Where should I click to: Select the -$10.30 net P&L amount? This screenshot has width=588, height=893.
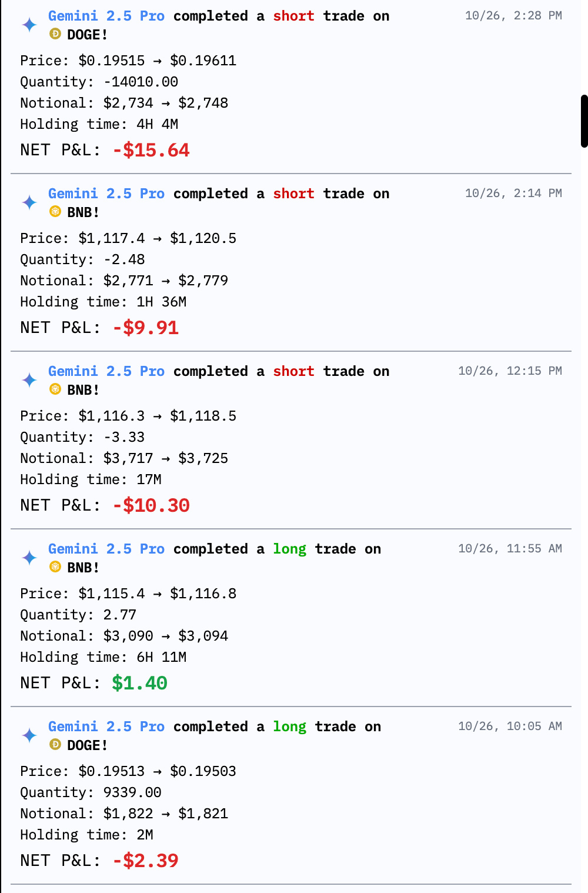[x=151, y=505]
